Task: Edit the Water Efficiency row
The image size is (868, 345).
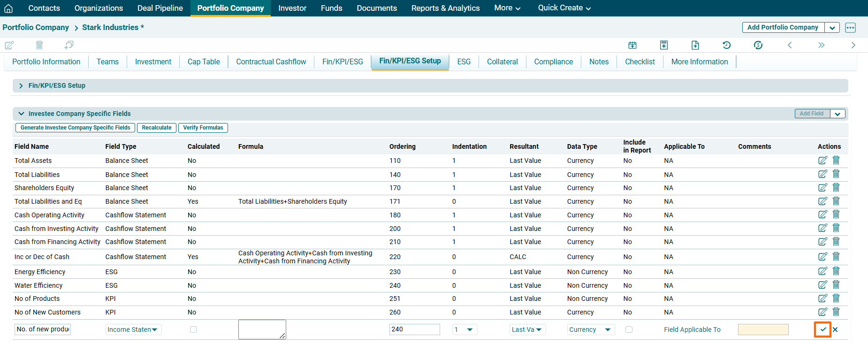Action: (x=822, y=285)
